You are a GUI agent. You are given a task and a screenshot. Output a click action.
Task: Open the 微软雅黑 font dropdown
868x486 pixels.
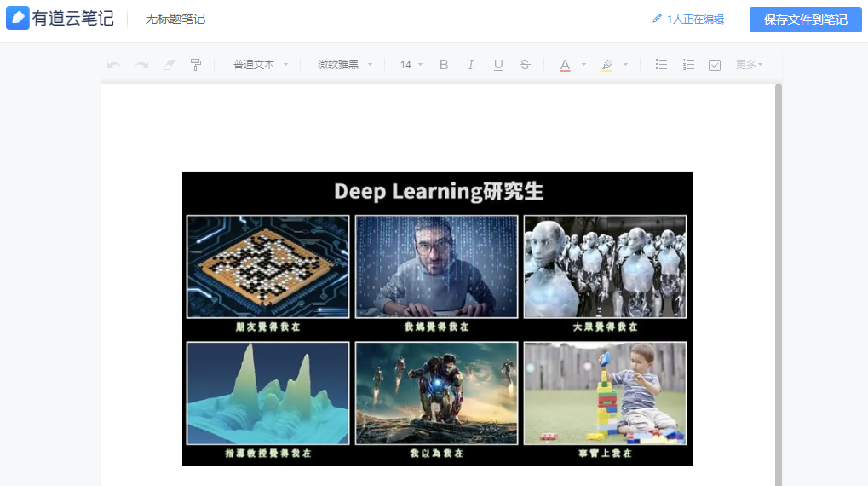pyautogui.click(x=345, y=65)
